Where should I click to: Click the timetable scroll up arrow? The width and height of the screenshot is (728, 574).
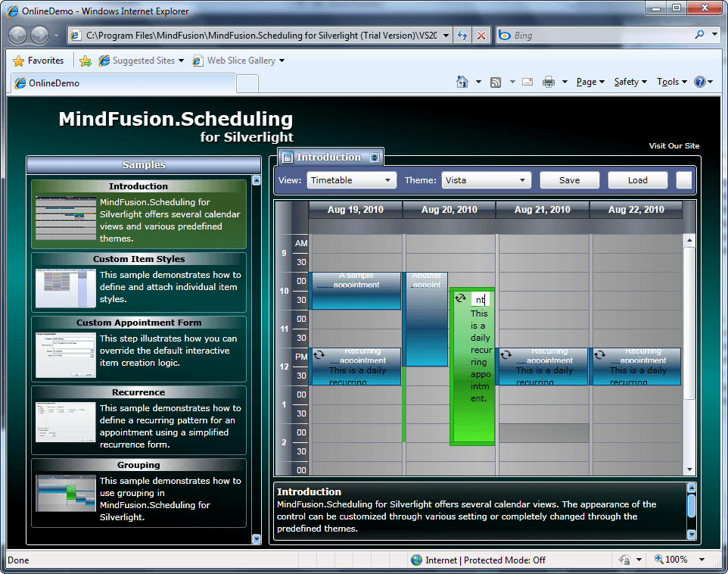click(x=689, y=240)
